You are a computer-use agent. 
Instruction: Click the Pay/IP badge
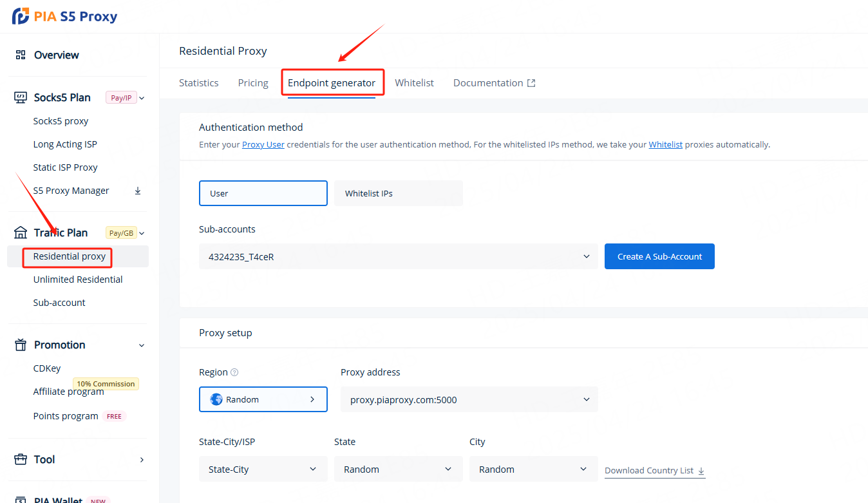tap(121, 98)
